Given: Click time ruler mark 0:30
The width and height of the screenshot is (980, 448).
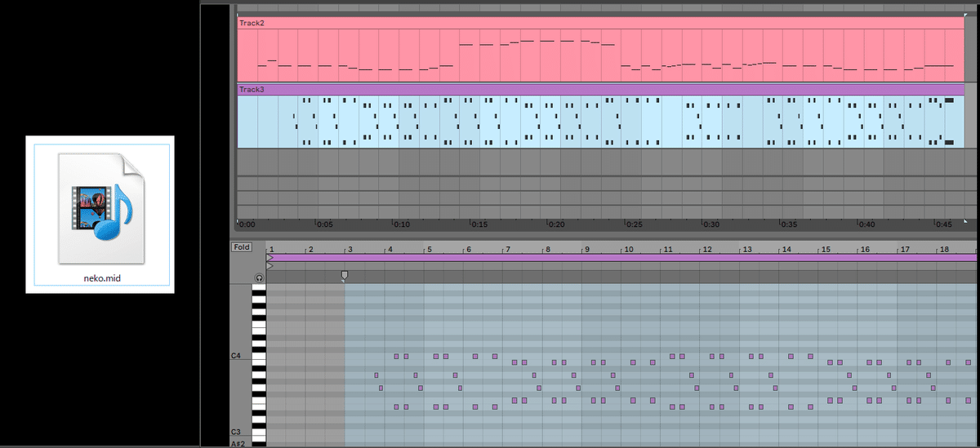Looking at the screenshot, I should (x=712, y=224).
